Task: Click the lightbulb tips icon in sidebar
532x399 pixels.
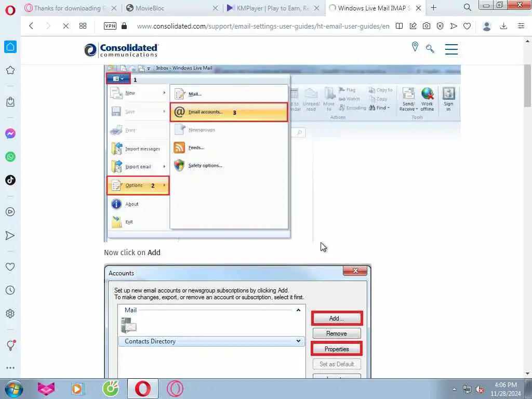Action: pyautogui.click(x=10, y=345)
